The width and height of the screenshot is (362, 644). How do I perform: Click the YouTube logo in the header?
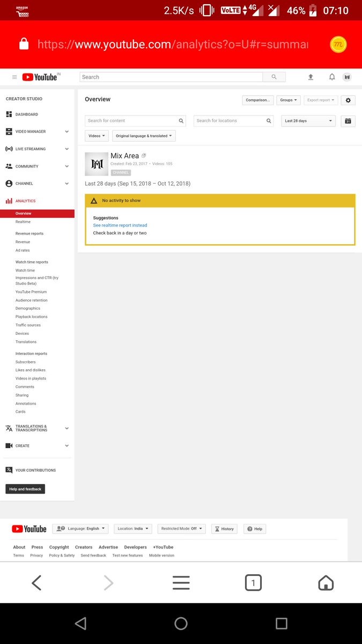pyautogui.click(x=40, y=77)
